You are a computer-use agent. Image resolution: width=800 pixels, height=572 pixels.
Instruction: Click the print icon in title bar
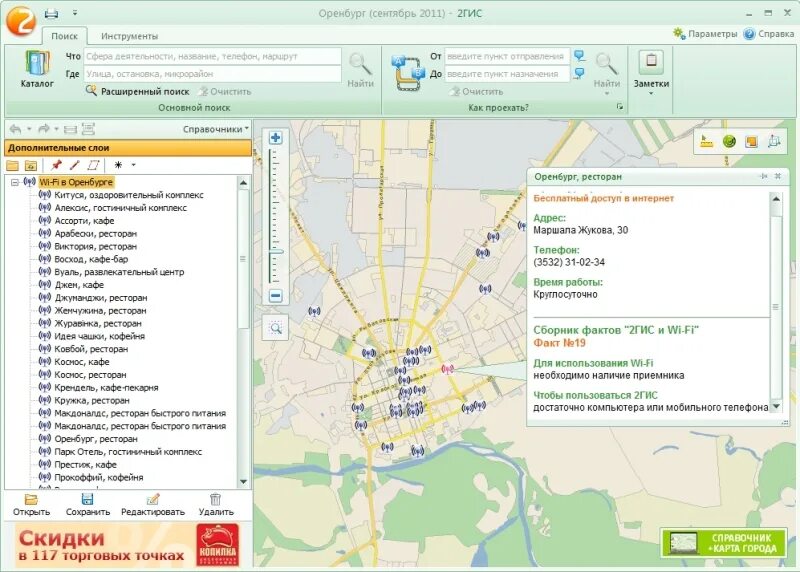point(51,13)
